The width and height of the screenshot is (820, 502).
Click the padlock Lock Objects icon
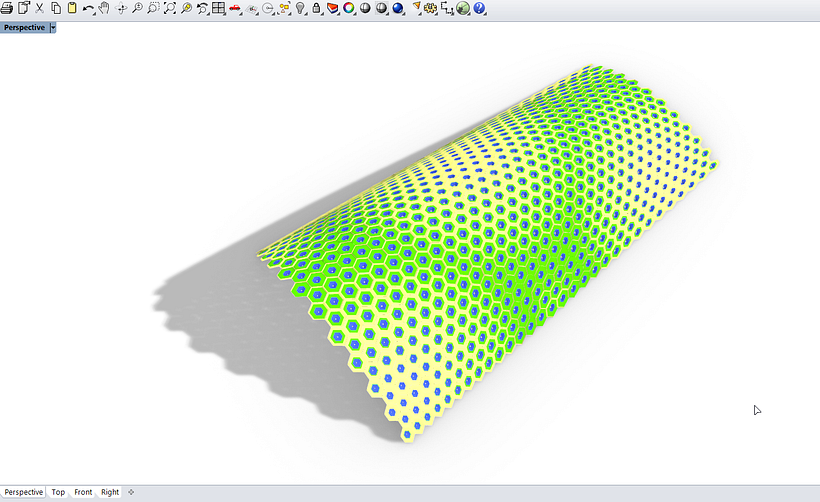(316, 8)
